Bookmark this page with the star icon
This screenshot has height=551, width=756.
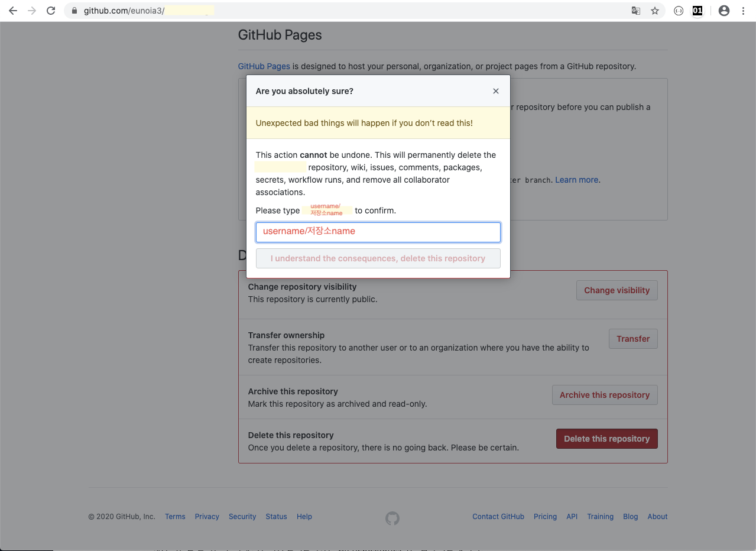point(655,11)
